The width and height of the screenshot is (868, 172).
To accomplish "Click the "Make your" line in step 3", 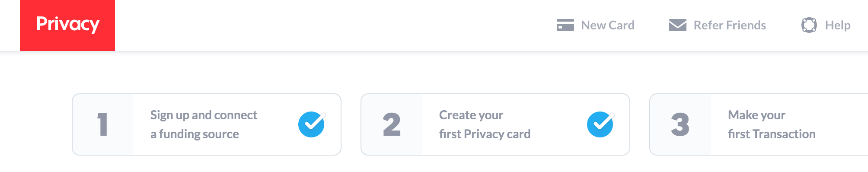I will (756, 115).
